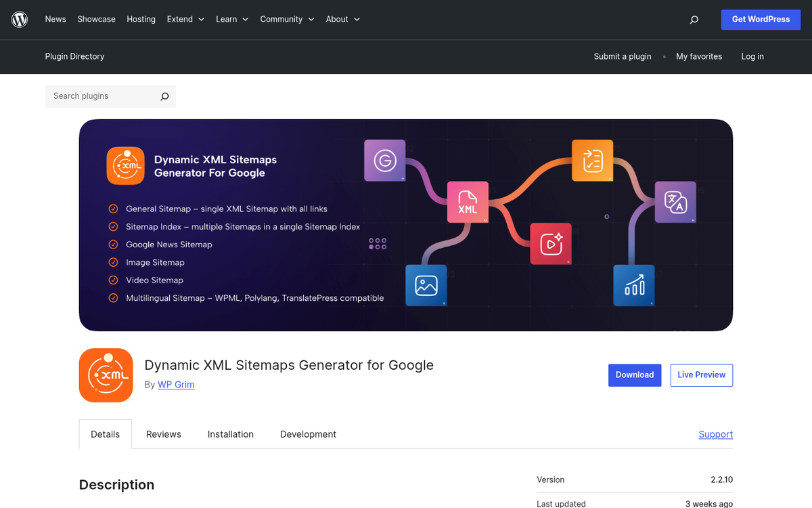Click the Download button
The image size is (812, 508).
(x=634, y=375)
